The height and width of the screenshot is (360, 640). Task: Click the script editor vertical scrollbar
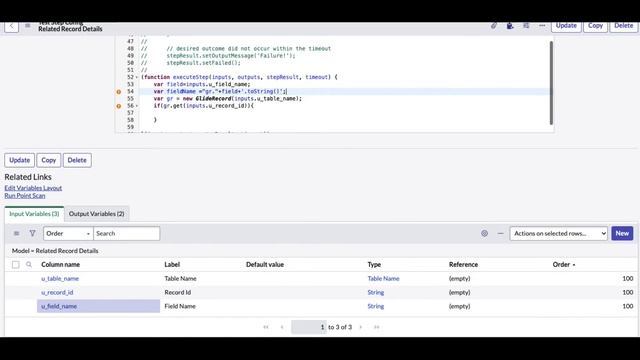tap(551, 83)
